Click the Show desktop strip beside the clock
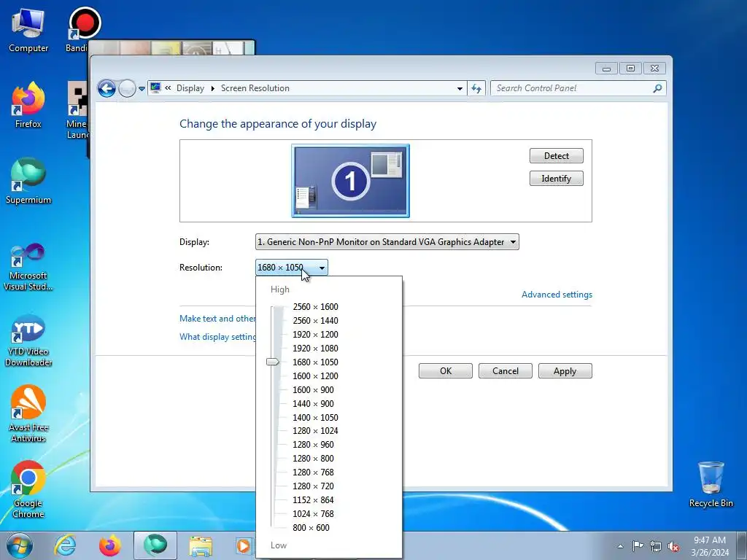 coord(742,545)
